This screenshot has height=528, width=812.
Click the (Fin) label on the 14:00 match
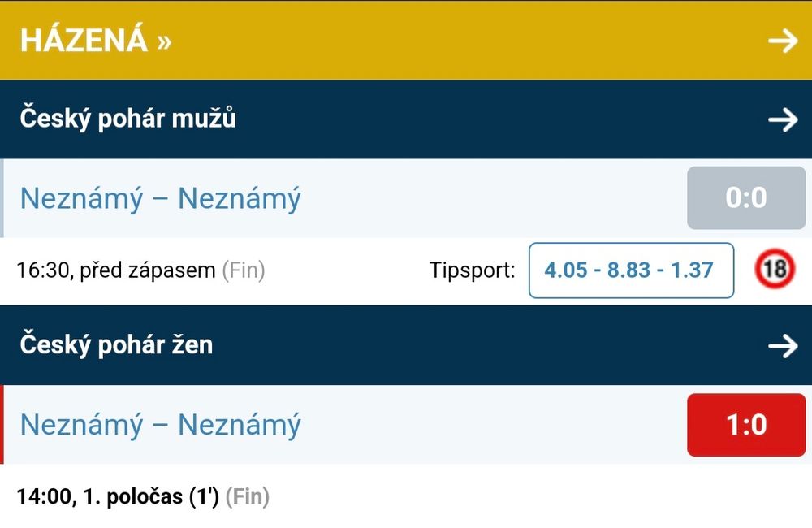[x=247, y=496]
